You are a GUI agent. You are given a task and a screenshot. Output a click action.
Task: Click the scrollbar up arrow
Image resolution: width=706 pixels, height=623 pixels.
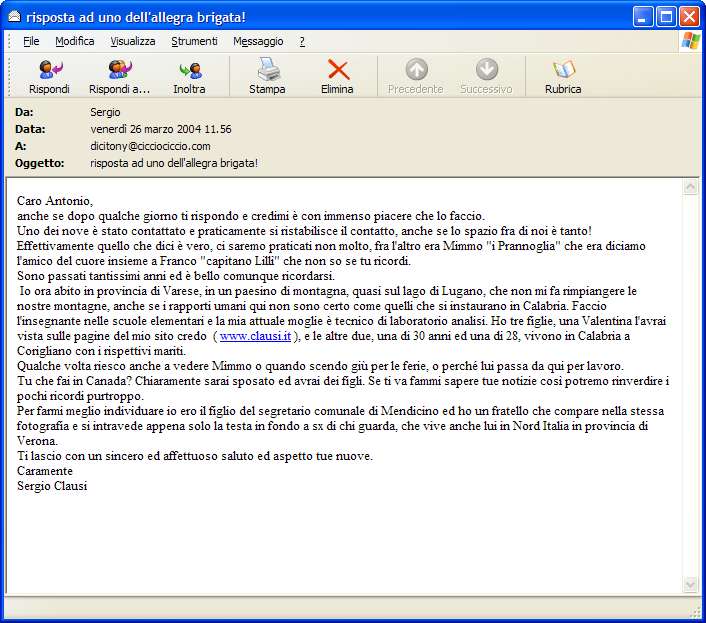pos(690,186)
